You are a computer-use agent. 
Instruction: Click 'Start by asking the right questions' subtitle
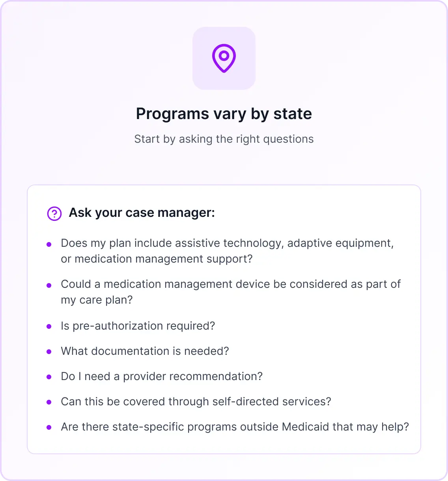pyautogui.click(x=224, y=139)
